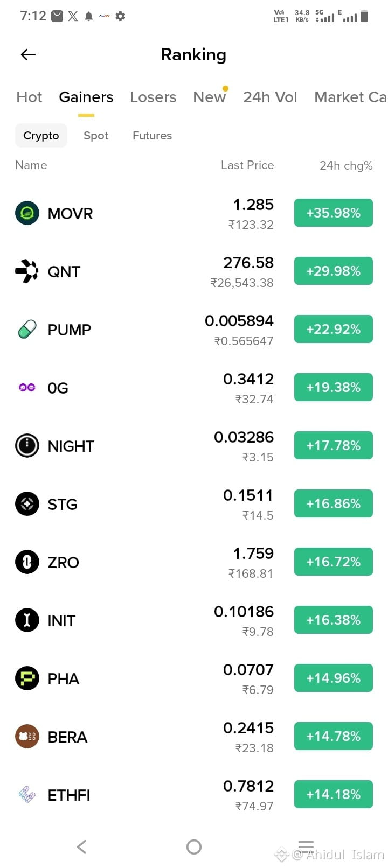Viewport: 388px width, 868px height.
Task: Open the ETHFI coin logo
Action: (27, 795)
